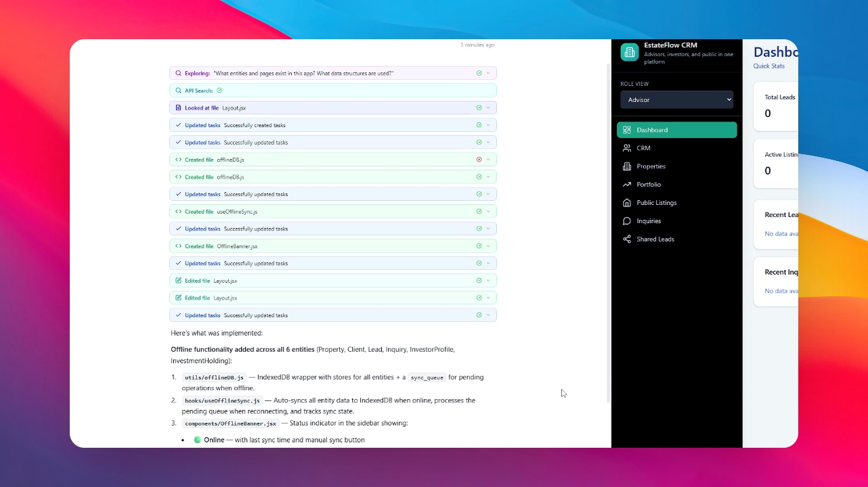868x487 pixels.
Task: Open the Role View Advisor dropdown
Action: [x=676, y=99]
